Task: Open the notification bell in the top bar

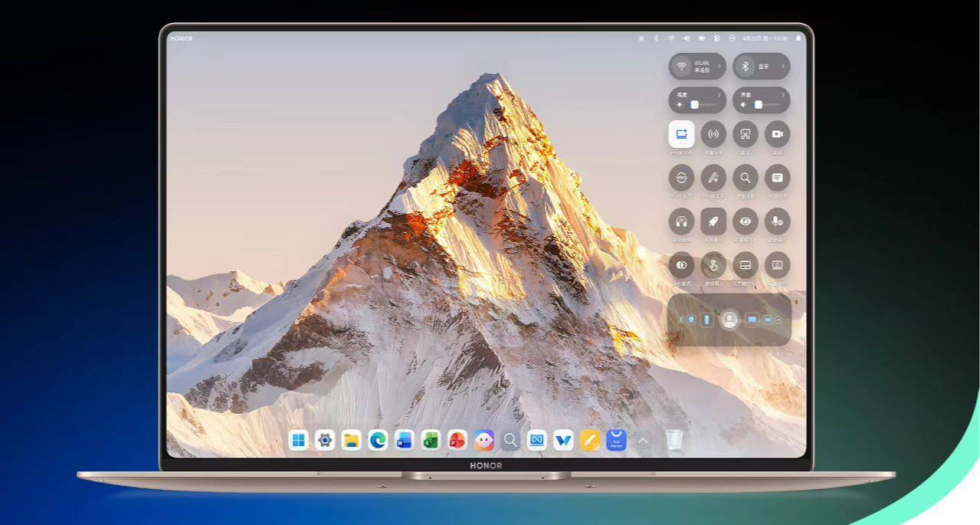Action: click(798, 38)
